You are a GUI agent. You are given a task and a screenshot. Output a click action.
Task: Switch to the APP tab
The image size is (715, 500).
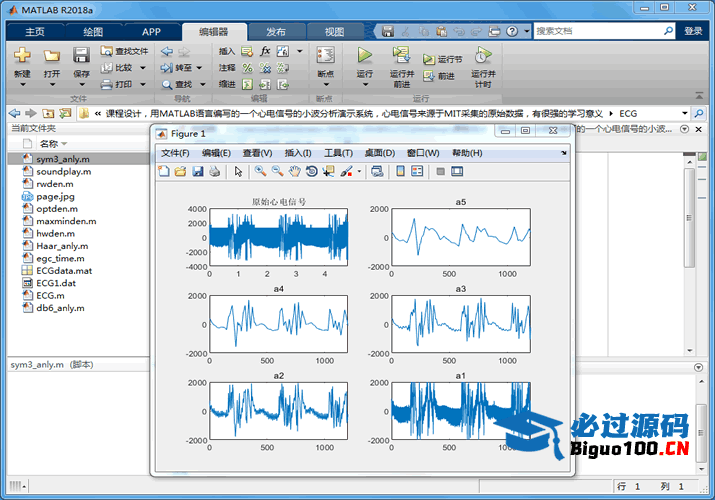click(x=151, y=31)
